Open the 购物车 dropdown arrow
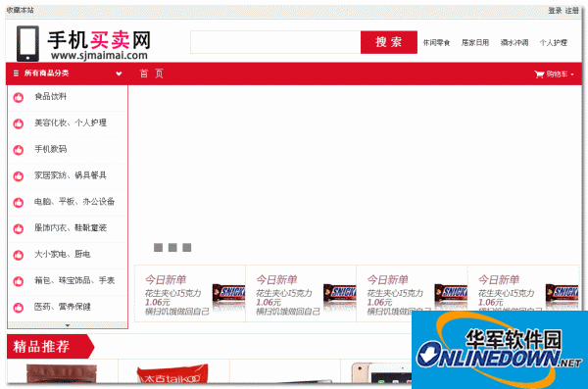The image size is (588, 389). pos(572,74)
